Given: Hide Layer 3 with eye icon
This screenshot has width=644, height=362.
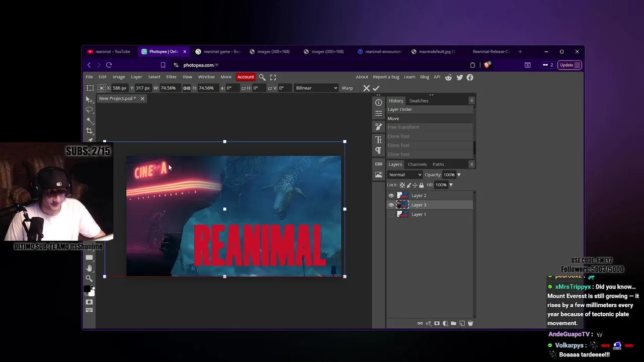Looking at the screenshot, I should (x=391, y=205).
